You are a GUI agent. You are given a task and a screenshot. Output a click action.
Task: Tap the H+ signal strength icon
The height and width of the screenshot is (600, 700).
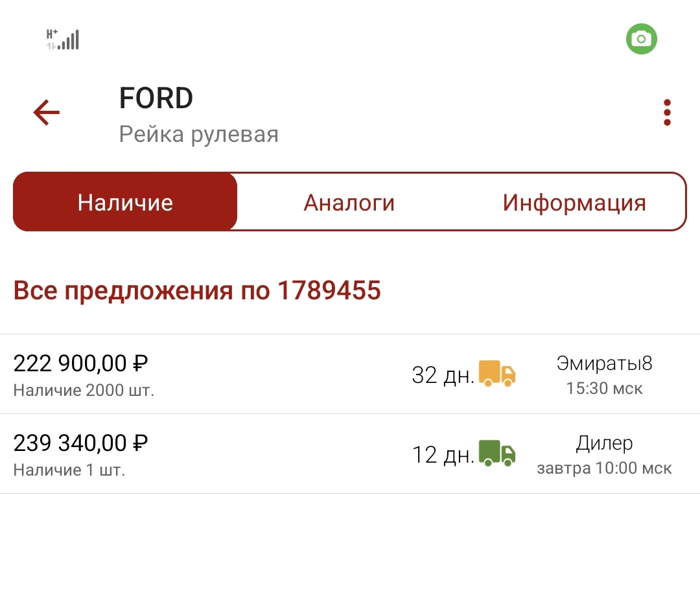tap(63, 40)
